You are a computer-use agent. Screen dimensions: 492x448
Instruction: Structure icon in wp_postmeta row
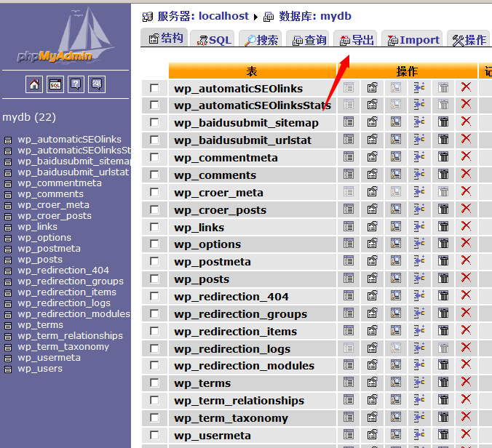(x=372, y=260)
